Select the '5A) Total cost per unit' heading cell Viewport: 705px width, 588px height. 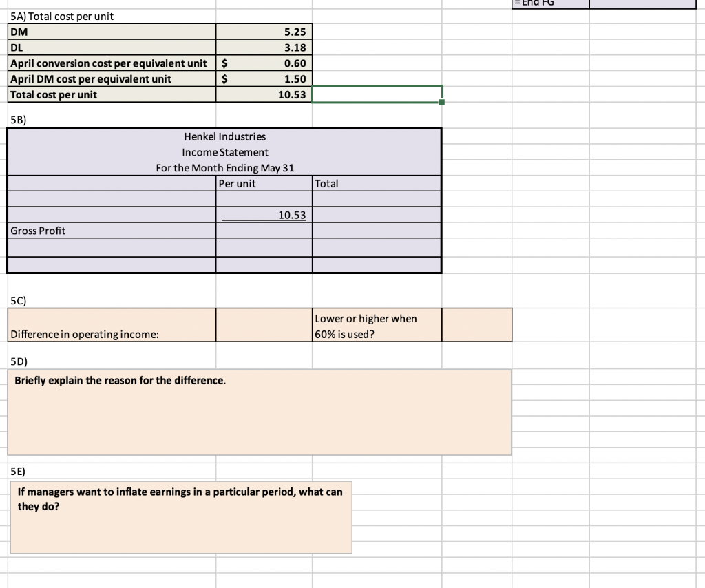click(x=112, y=17)
